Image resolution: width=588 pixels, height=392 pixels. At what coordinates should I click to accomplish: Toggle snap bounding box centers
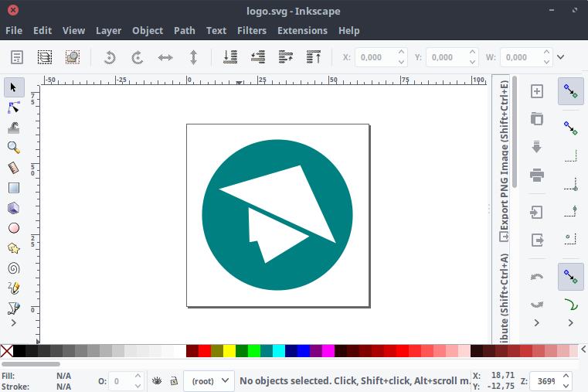(x=571, y=239)
